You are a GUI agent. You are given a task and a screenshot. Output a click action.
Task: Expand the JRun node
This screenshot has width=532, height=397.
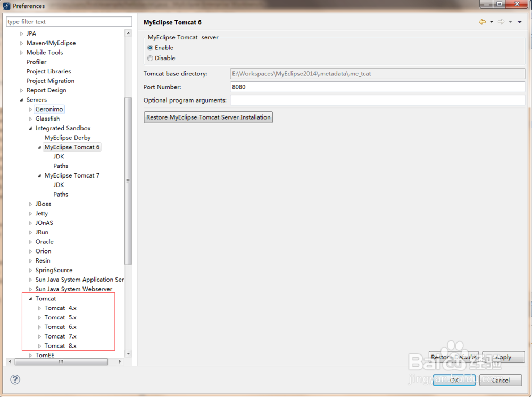[x=30, y=233]
